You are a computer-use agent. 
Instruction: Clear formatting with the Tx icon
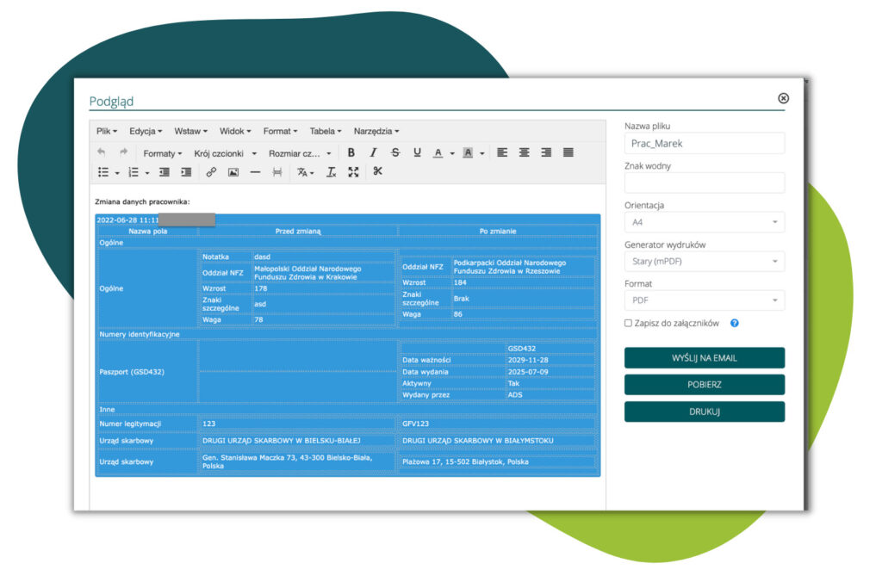[x=331, y=172]
